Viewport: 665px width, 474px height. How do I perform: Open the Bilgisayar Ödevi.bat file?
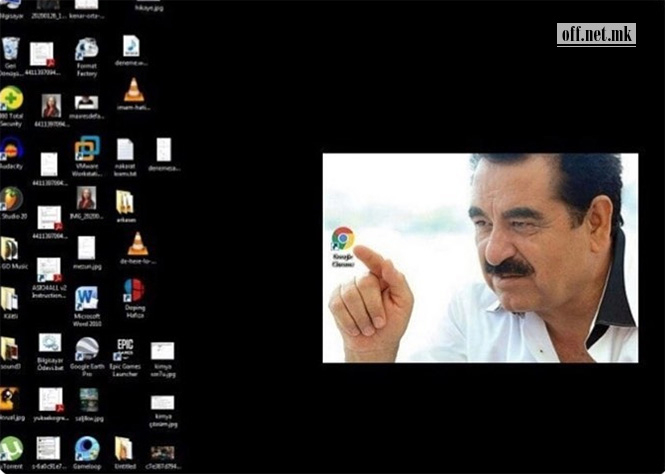click(50, 343)
